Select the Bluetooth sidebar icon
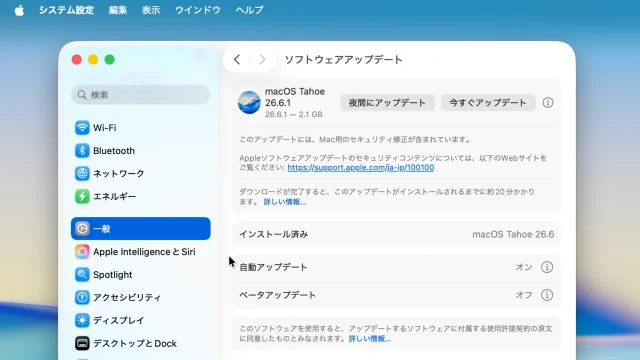 82,151
